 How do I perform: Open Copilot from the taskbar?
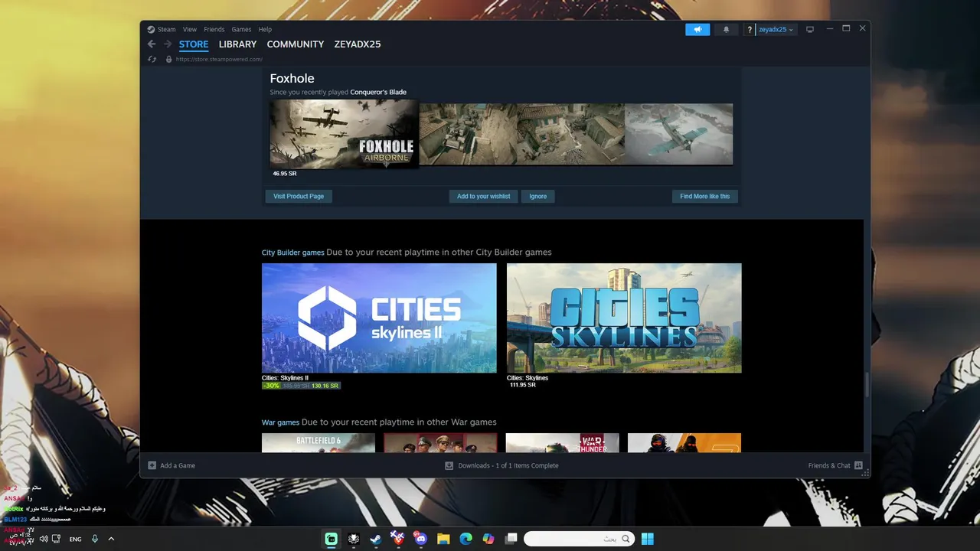[x=488, y=539]
